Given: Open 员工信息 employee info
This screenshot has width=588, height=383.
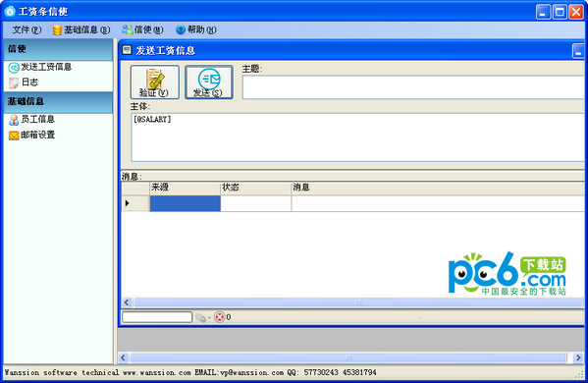Looking at the screenshot, I should pyautogui.click(x=32, y=119).
